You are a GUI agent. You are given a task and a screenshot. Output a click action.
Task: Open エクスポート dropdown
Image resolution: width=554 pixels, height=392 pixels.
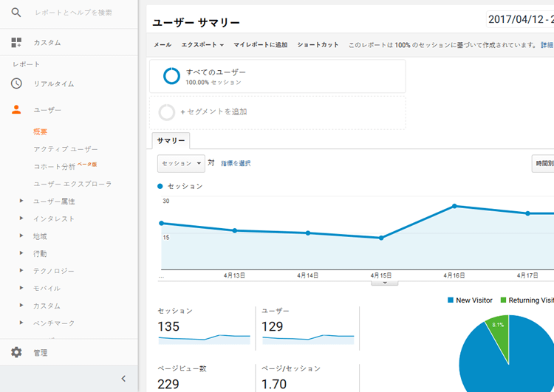202,45
